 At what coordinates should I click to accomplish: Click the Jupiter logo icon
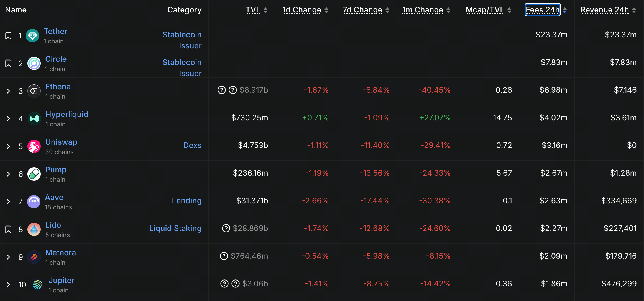37,285
